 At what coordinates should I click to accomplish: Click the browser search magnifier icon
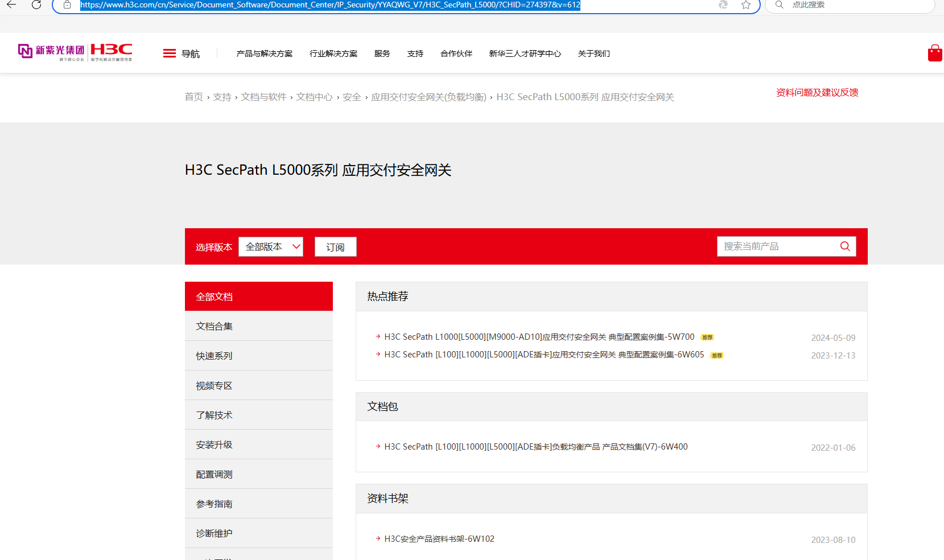tap(780, 5)
